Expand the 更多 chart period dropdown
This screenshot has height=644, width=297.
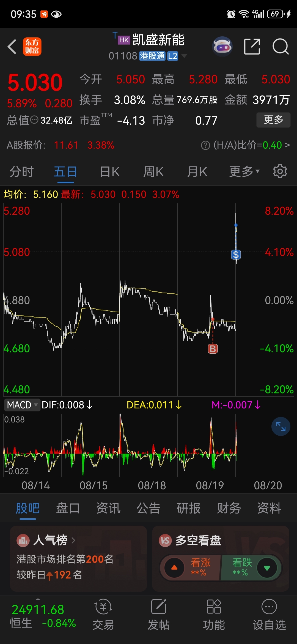click(x=244, y=172)
